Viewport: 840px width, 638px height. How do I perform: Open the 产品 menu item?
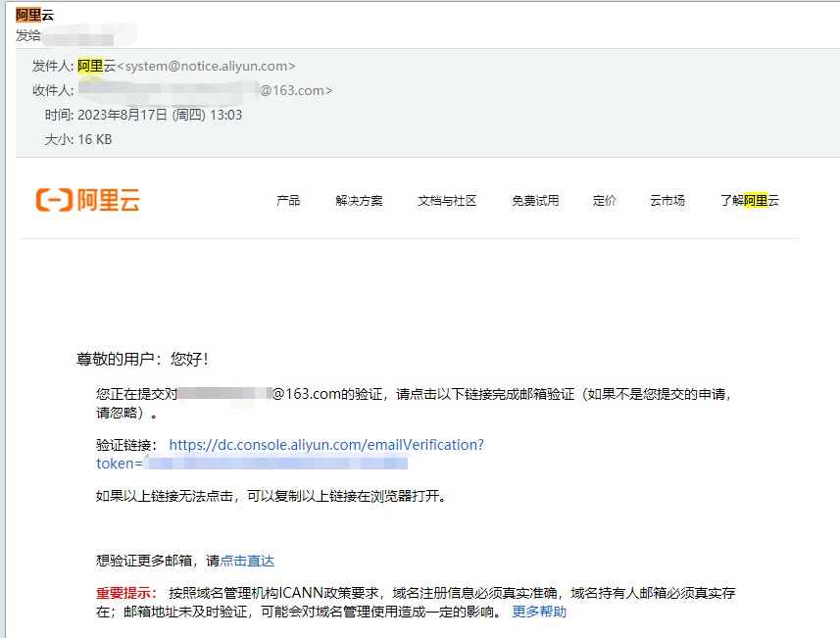click(x=288, y=200)
